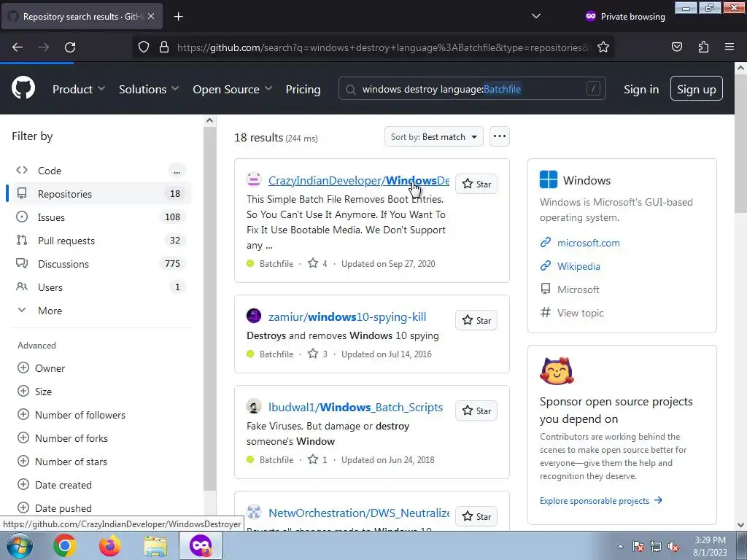Image resolution: width=747 pixels, height=560 pixels.
Task: Go back with browser back arrow
Action: (18, 47)
